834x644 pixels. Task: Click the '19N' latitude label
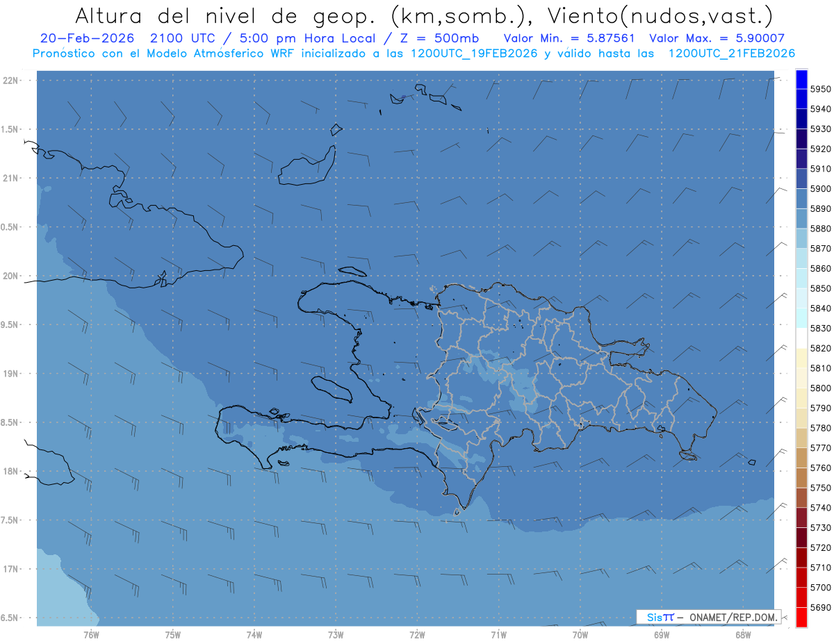point(11,374)
